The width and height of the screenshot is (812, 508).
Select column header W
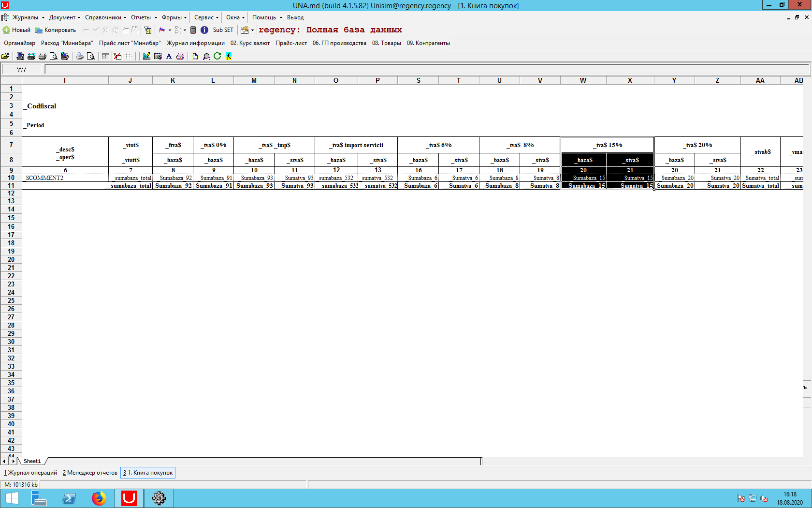583,80
